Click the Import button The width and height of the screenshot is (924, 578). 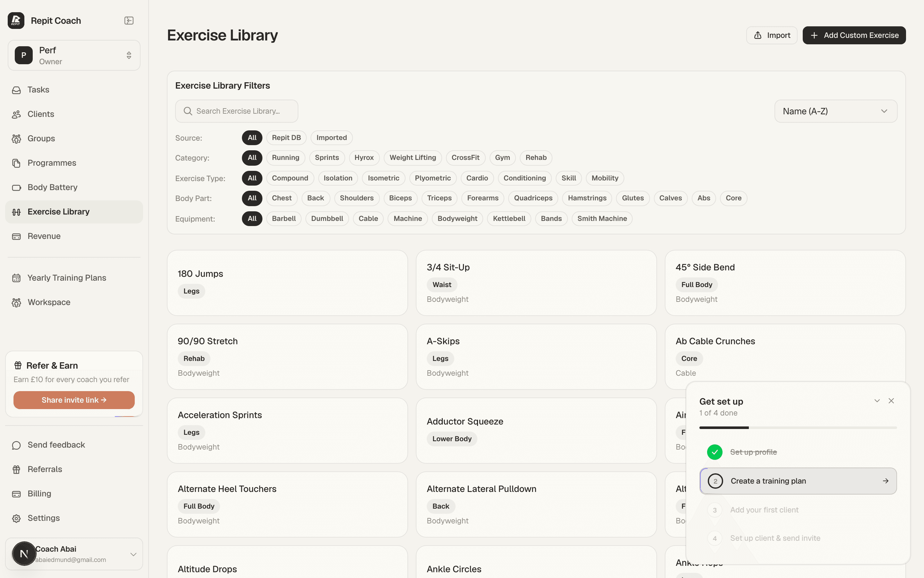[772, 35]
